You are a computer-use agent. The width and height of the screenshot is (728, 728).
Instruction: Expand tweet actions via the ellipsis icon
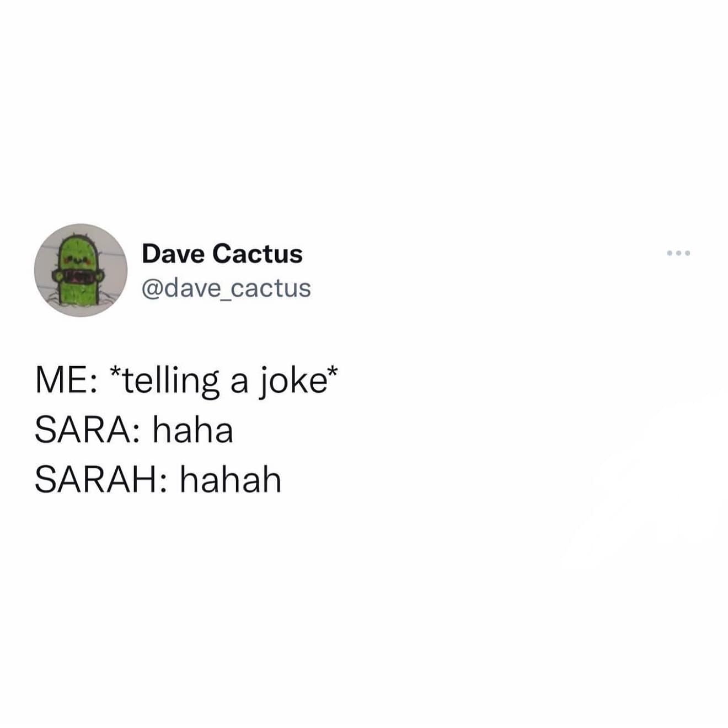678,254
